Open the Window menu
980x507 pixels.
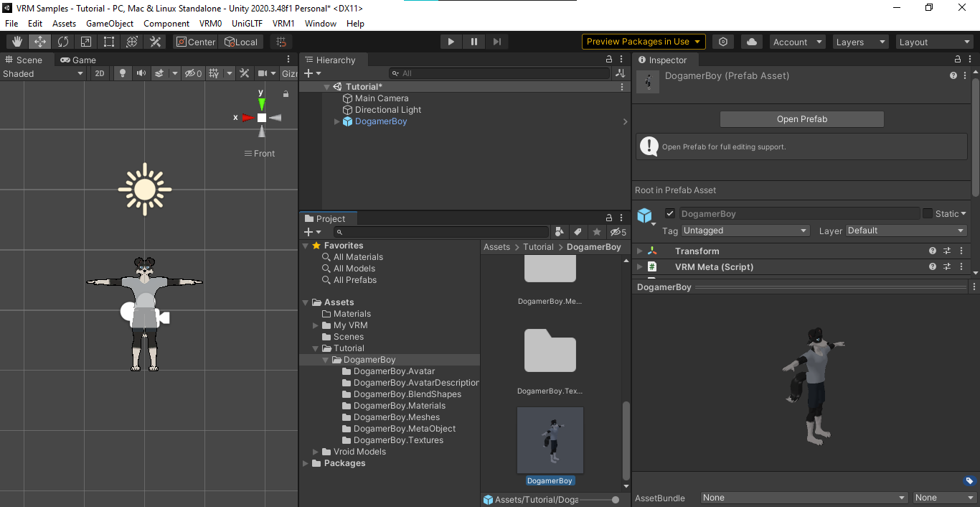click(x=321, y=24)
